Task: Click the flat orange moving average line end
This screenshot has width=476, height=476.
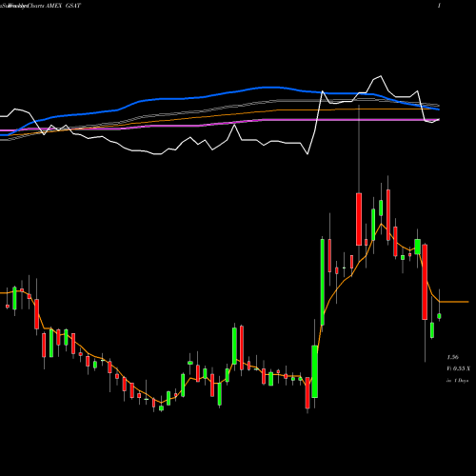Action: tap(454, 302)
